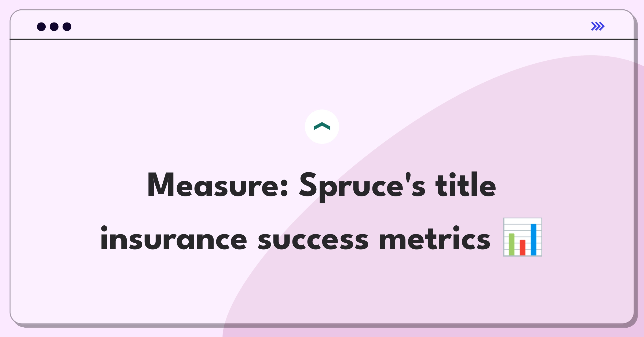Click the first black dot in header
This screenshot has width=644, height=337.
(x=41, y=27)
